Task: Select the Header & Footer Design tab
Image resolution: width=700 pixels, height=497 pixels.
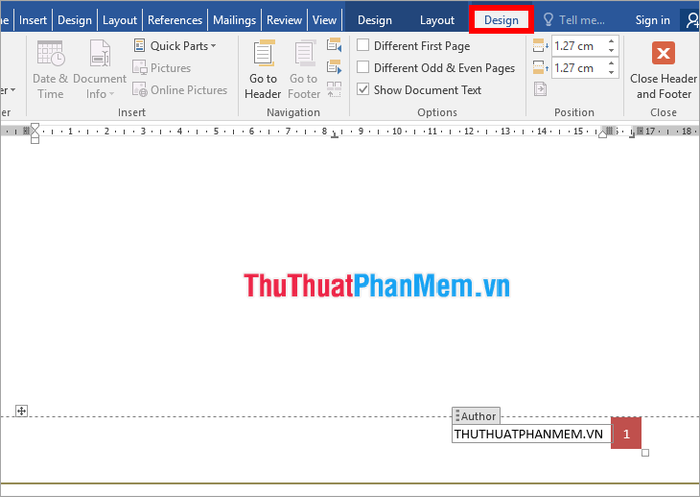Action: [501, 20]
